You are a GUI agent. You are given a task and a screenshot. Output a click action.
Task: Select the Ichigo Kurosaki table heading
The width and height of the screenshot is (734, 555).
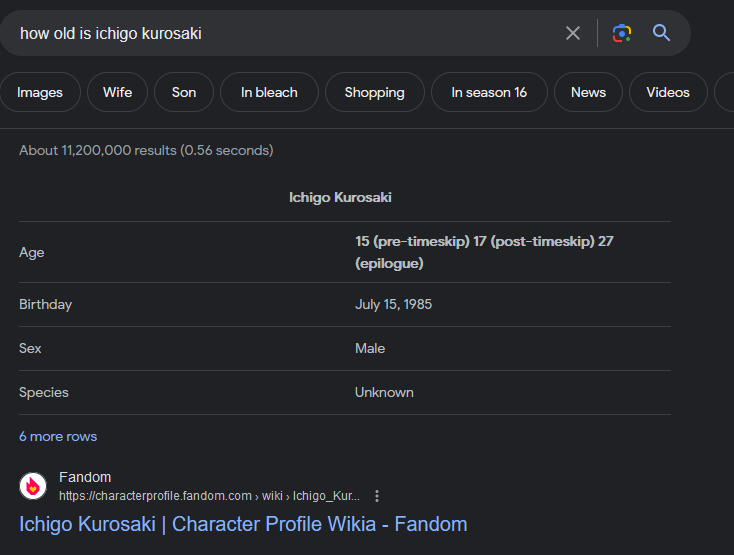pyautogui.click(x=340, y=197)
